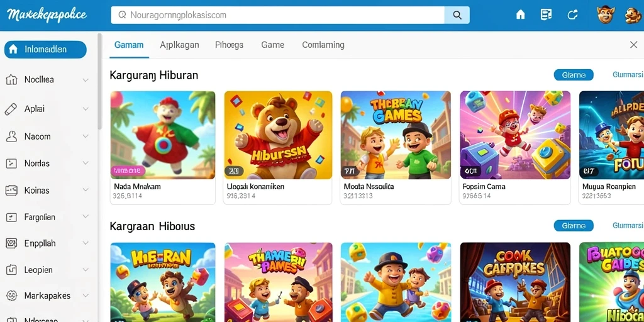Click the person icon next to Nacom
644x322 pixels.
click(x=11, y=136)
